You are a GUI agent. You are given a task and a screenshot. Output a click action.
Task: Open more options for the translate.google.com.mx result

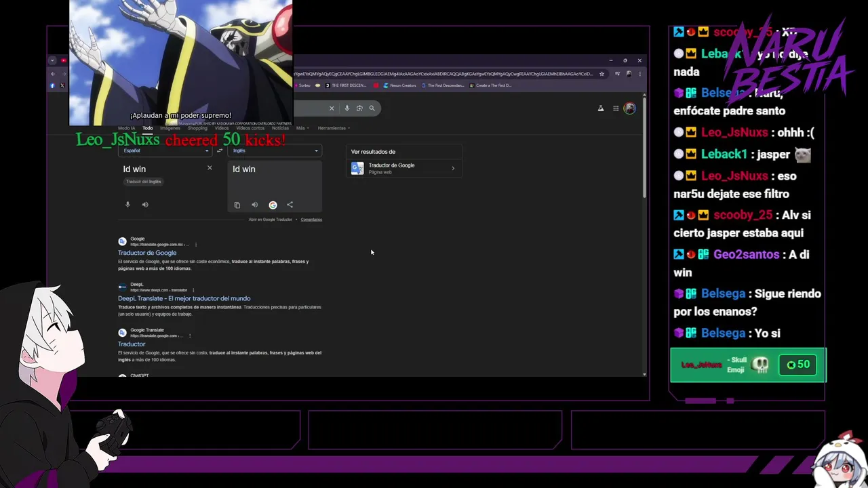pos(196,245)
